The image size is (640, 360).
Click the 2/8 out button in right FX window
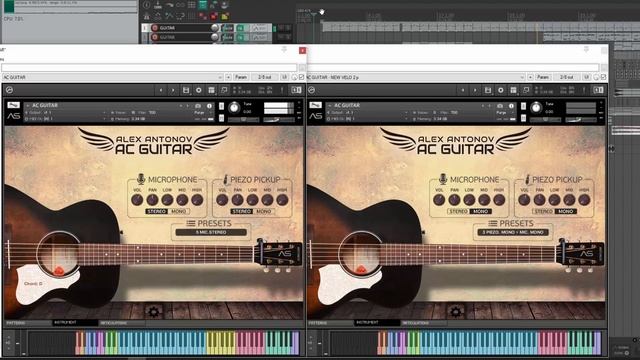[567, 77]
